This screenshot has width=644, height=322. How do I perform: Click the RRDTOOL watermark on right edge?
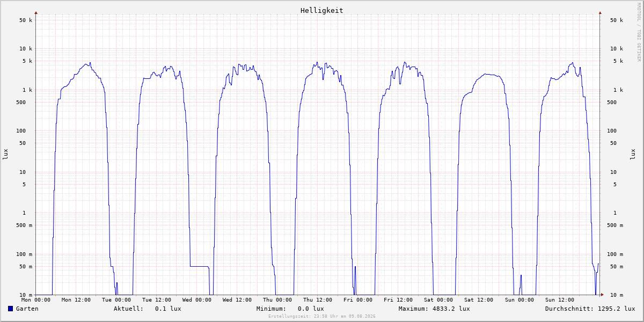(639, 32)
